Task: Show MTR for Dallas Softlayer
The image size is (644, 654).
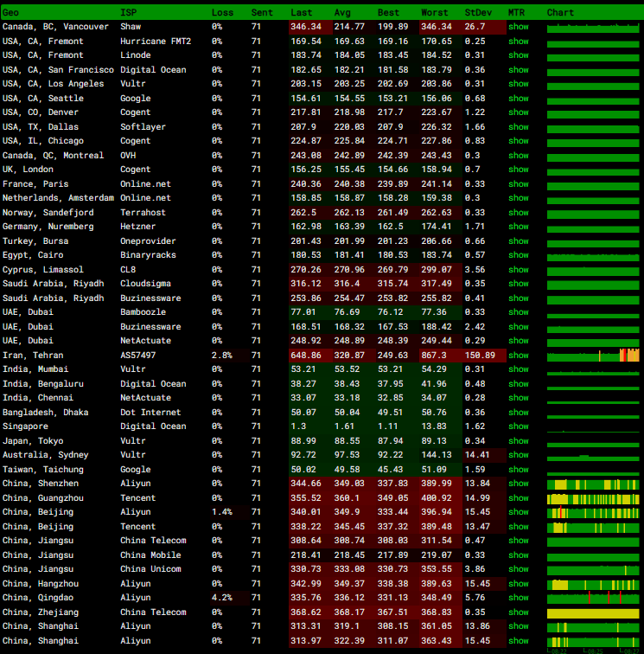Action: [x=518, y=127]
